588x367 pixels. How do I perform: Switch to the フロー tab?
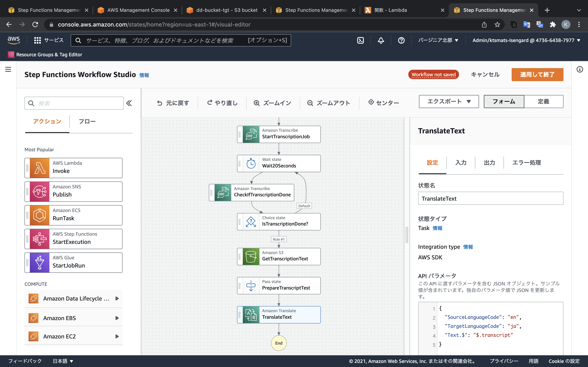pos(87,121)
